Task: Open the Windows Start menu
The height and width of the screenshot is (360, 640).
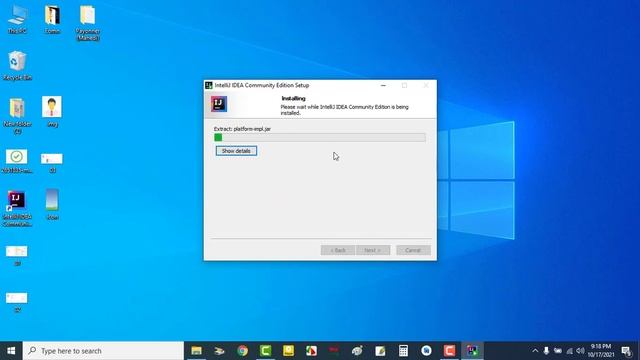Action: [11, 351]
